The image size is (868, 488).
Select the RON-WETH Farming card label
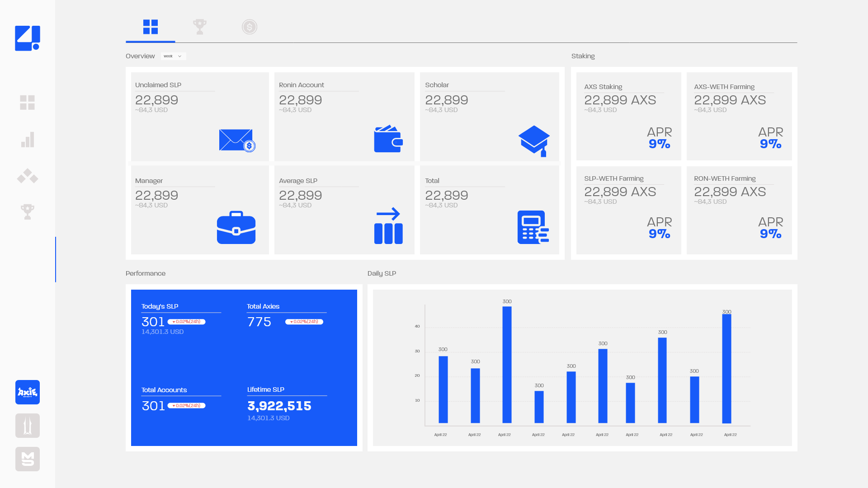tap(725, 178)
